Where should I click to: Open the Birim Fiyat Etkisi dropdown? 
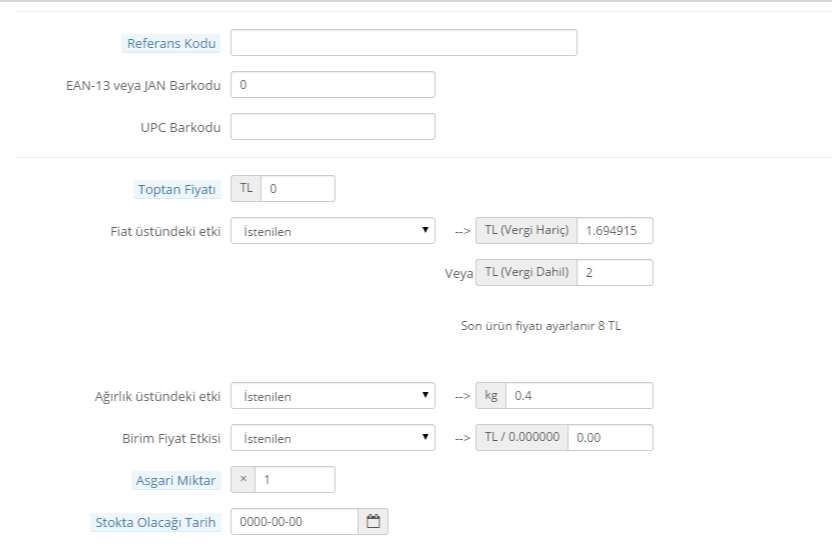[x=333, y=438]
